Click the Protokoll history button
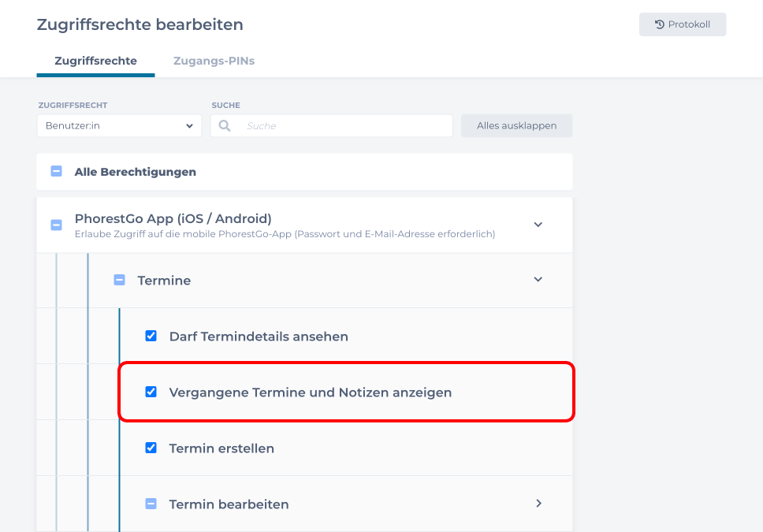This screenshot has height=532, width=763. pyautogui.click(x=682, y=24)
